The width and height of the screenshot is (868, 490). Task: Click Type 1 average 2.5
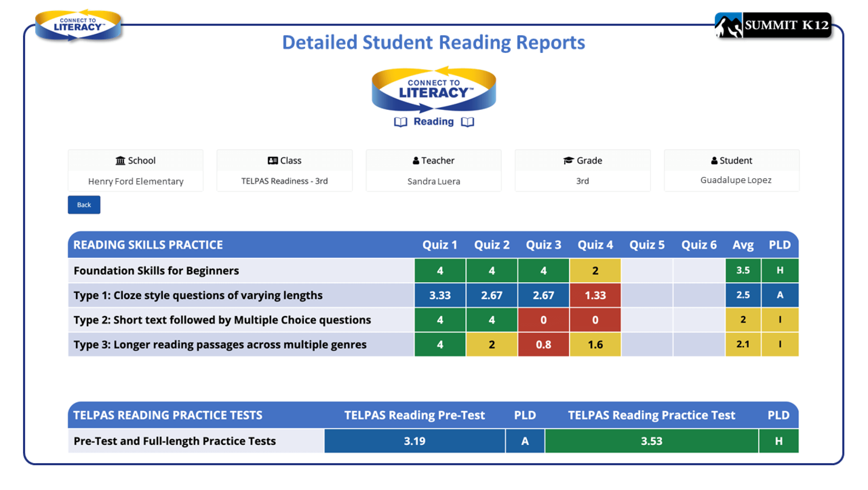pyautogui.click(x=743, y=295)
